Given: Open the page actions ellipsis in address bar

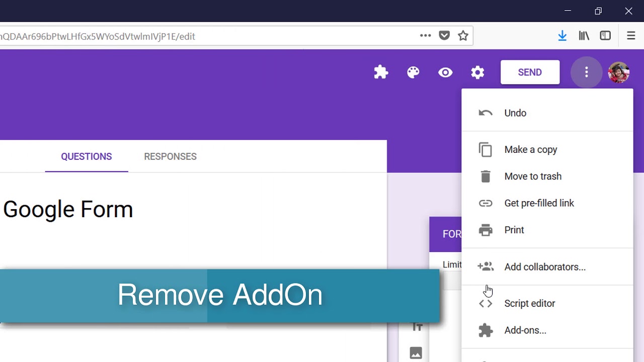Looking at the screenshot, I should pyautogui.click(x=426, y=36).
